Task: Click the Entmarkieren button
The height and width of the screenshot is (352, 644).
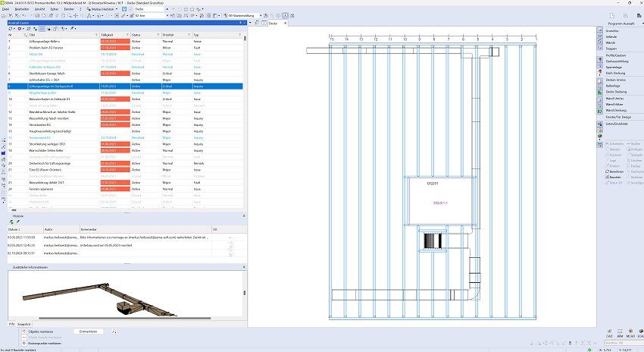Action: click(x=89, y=331)
